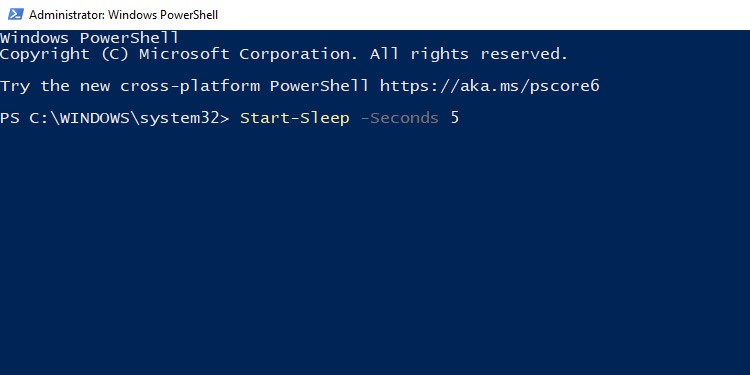Click the '(C)' symbol in copyright line
The width and height of the screenshot is (750, 375).
(115, 55)
